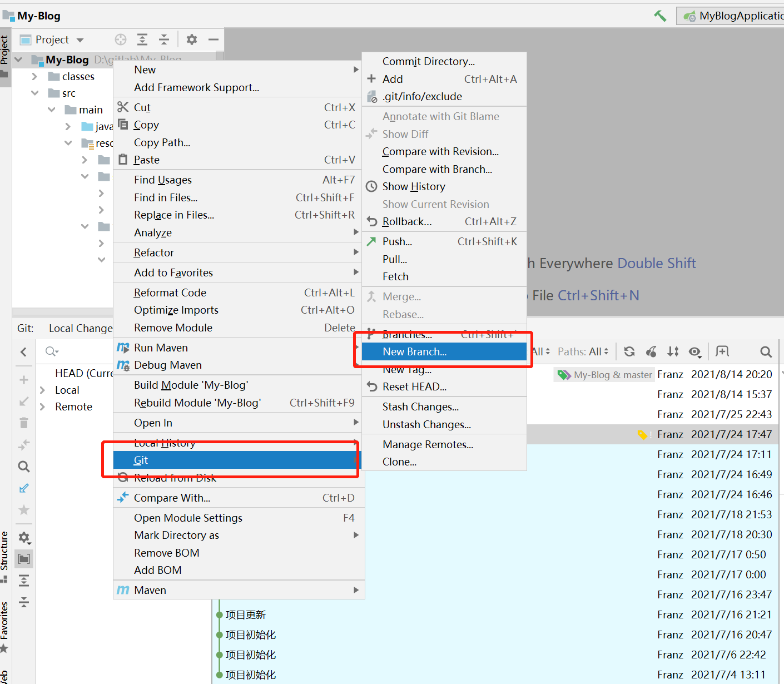Click the Hide Git Branches left-arrow icon
Image resolution: width=784 pixels, height=684 pixels.
pyautogui.click(x=23, y=351)
